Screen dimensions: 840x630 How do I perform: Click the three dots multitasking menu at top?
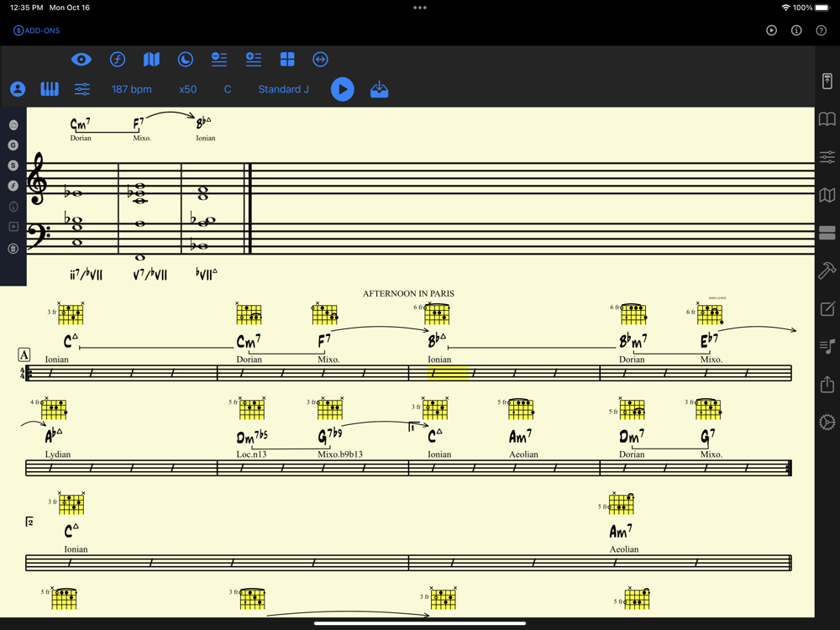pos(420,8)
